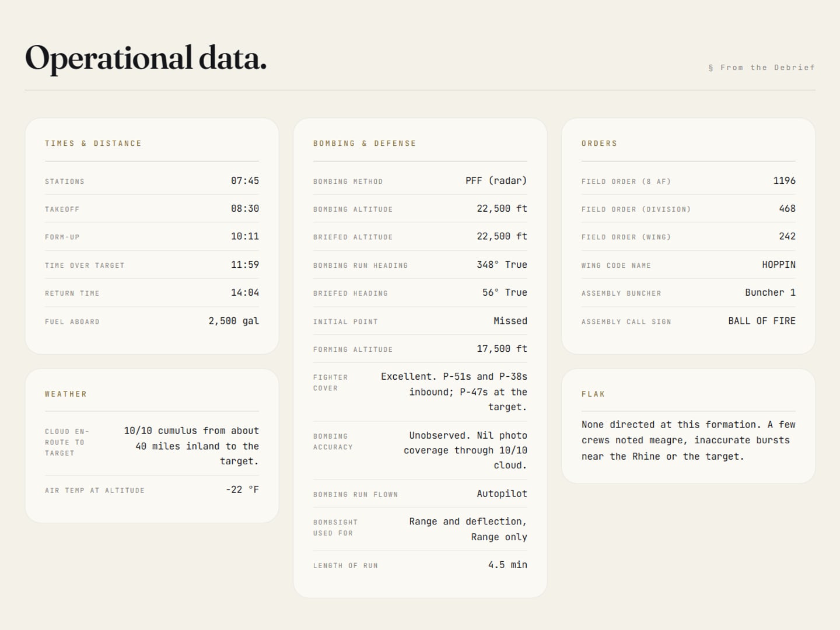Select the briefed heading 56° True
The height and width of the screenshot is (630, 840).
(x=505, y=293)
